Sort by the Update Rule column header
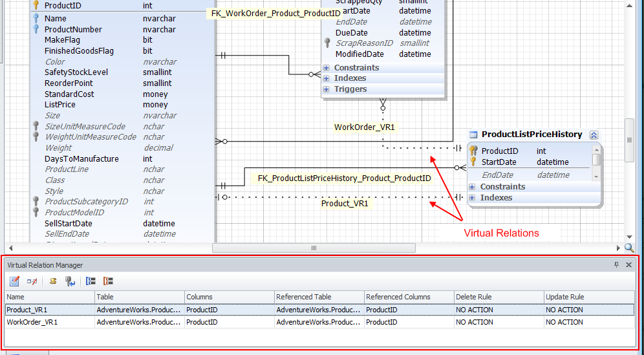This screenshot has height=355, width=644. coord(589,297)
